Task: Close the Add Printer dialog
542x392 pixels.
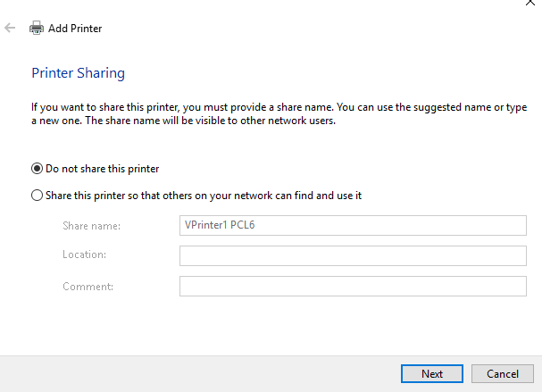Action: pyautogui.click(x=530, y=2)
